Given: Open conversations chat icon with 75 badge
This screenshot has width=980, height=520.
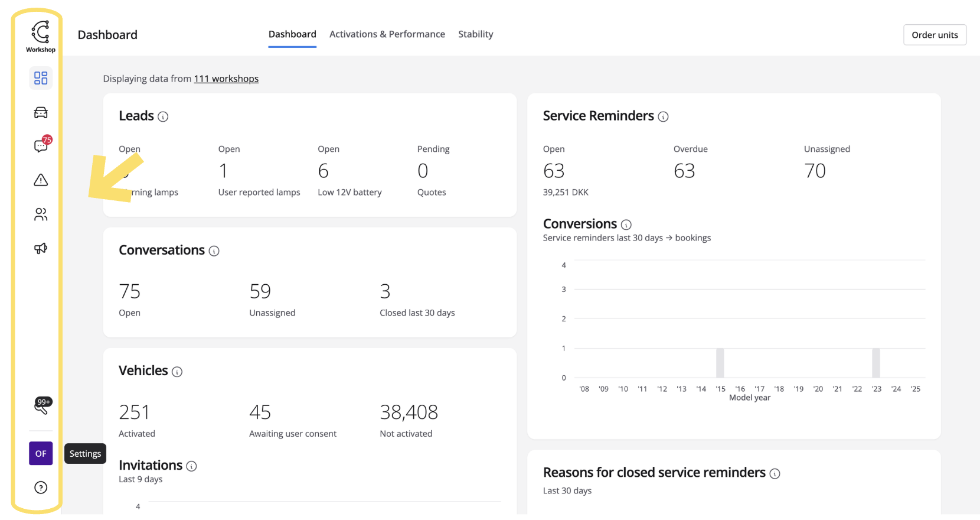Looking at the screenshot, I should pyautogui.click(x=41, y=146).
